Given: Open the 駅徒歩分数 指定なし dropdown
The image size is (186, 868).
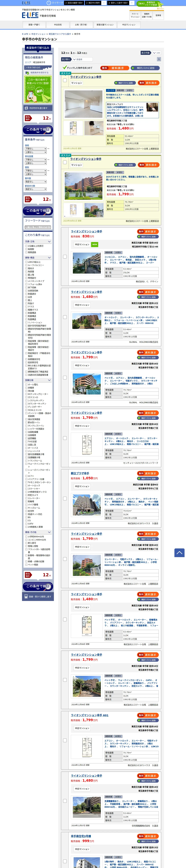Looking at the screenshot, I should point(36,189).
